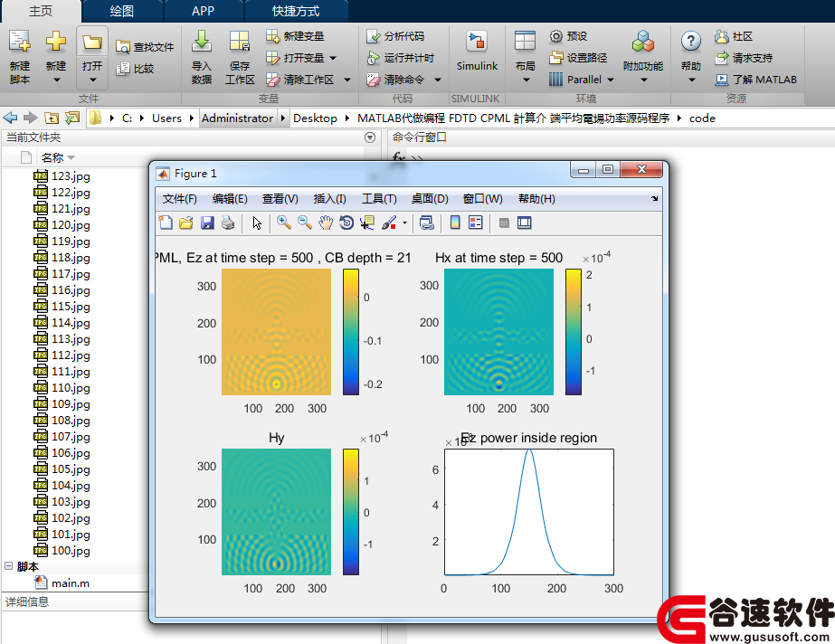Open Insert (插入) menu in Figure 1
This screenshot has width=835, height=644.
329,198
